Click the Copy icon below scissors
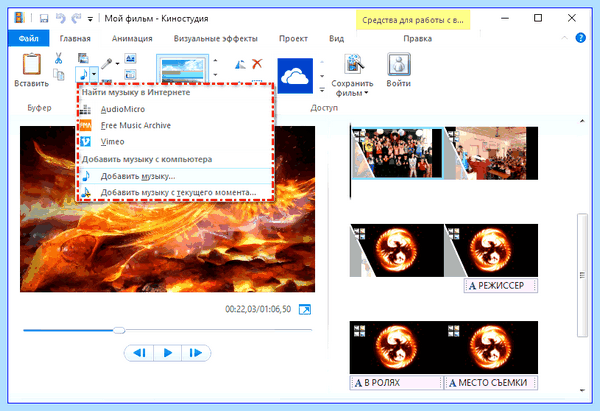Image resolution: width=600 pixels, height=411 pixels. tap(59, 75)
